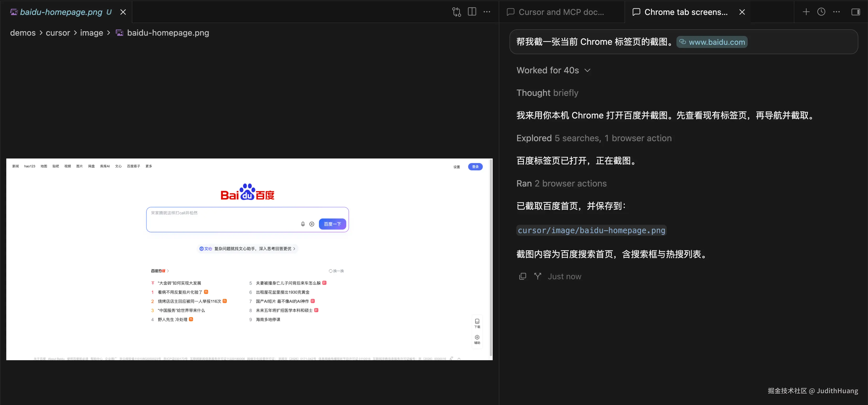Click the microphone voice search icon
This screenshot has width=868, height=405.
pos(303,224)
